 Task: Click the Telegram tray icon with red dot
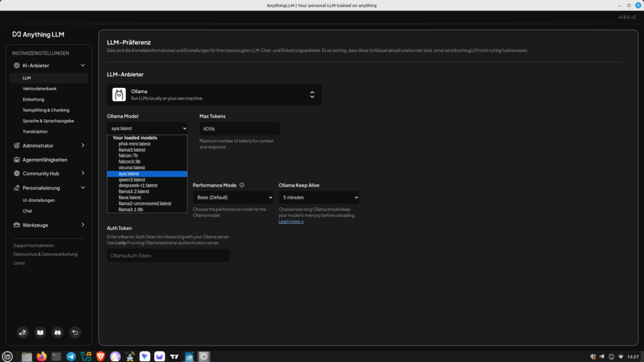(x=602, y=357)
